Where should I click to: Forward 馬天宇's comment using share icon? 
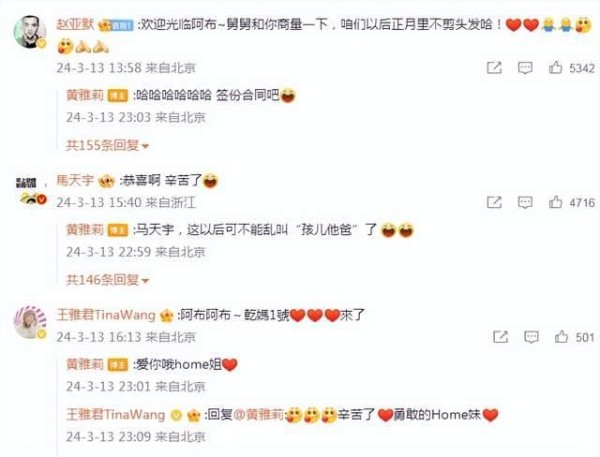click(x=494, y=202)
